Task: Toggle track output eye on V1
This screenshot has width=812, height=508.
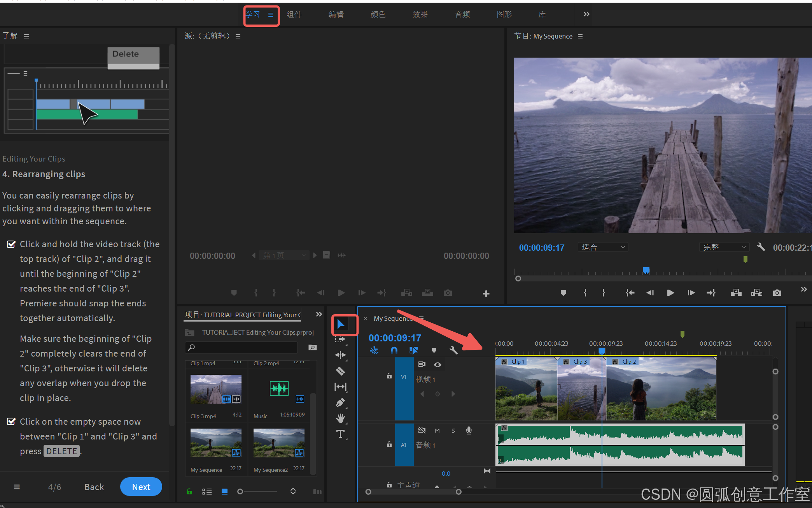Action: click(x=437, y=365)
